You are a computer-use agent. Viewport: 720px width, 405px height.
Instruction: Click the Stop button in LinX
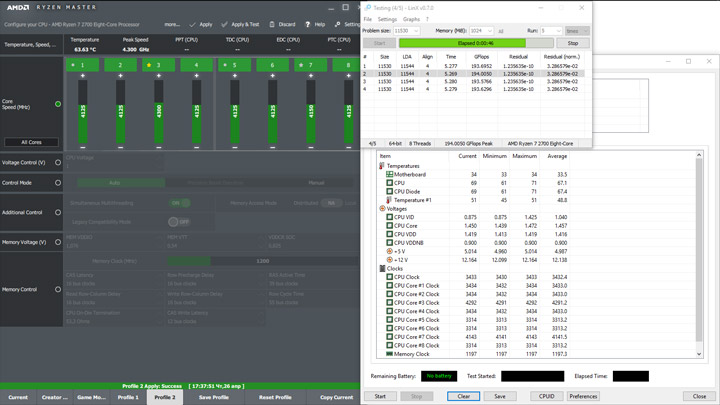click(x=572, y=43)
